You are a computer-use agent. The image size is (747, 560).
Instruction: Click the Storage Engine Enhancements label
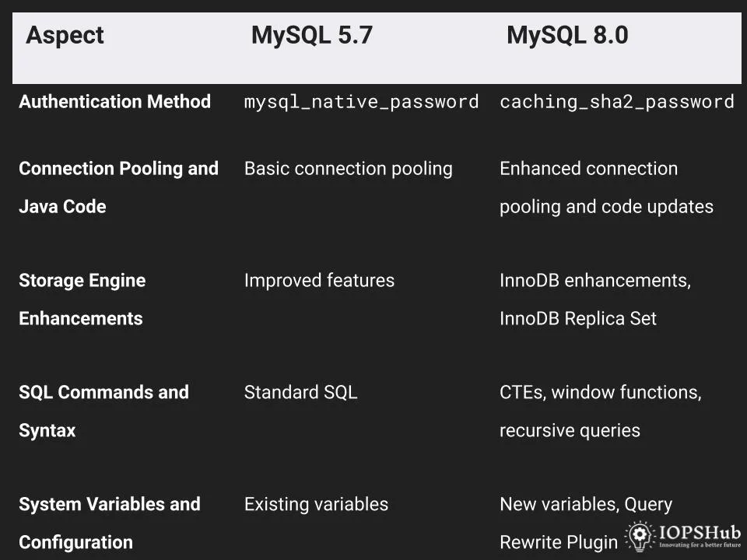[82, 299]
